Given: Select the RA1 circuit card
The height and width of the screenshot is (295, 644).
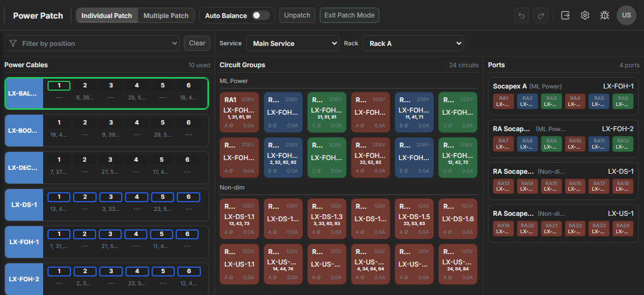Looking at the screenshot, I should tap(240, 112).
